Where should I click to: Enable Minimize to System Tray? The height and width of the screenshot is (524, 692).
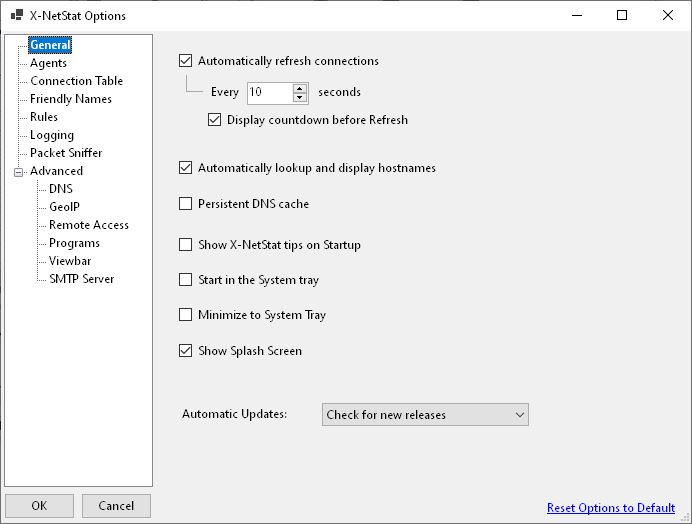point(185,314)
